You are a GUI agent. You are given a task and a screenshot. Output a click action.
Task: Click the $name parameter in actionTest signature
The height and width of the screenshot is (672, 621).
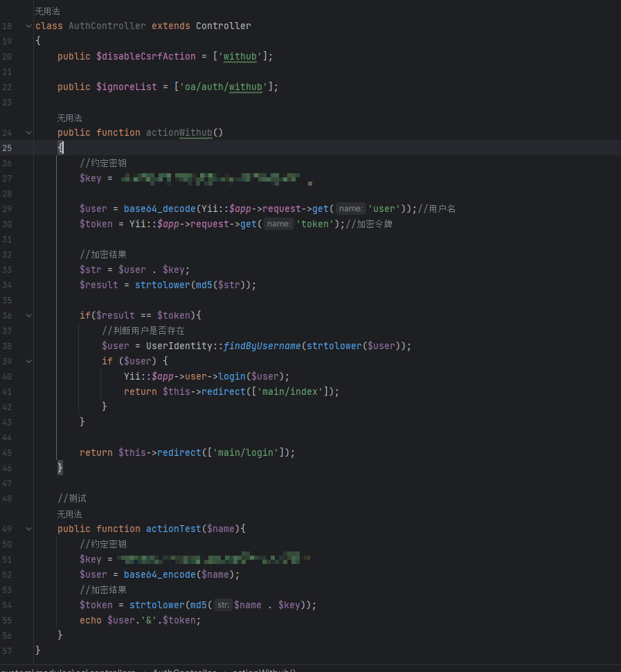point(221,529)
